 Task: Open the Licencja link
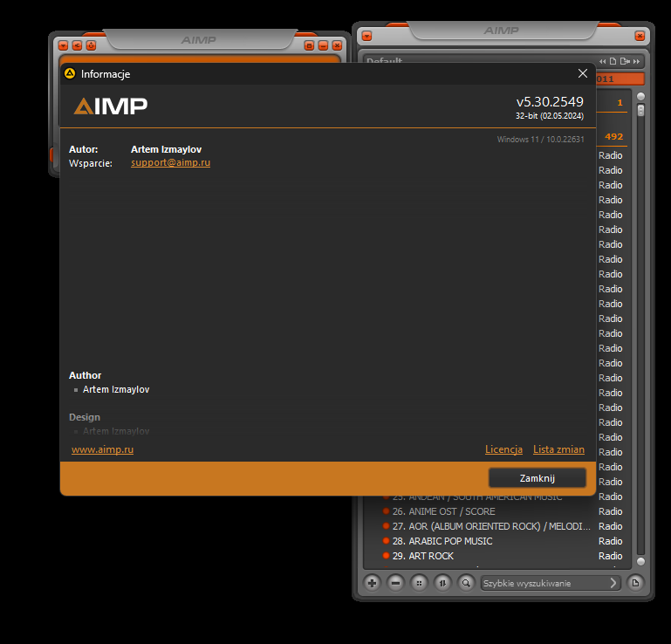(503, 449)
